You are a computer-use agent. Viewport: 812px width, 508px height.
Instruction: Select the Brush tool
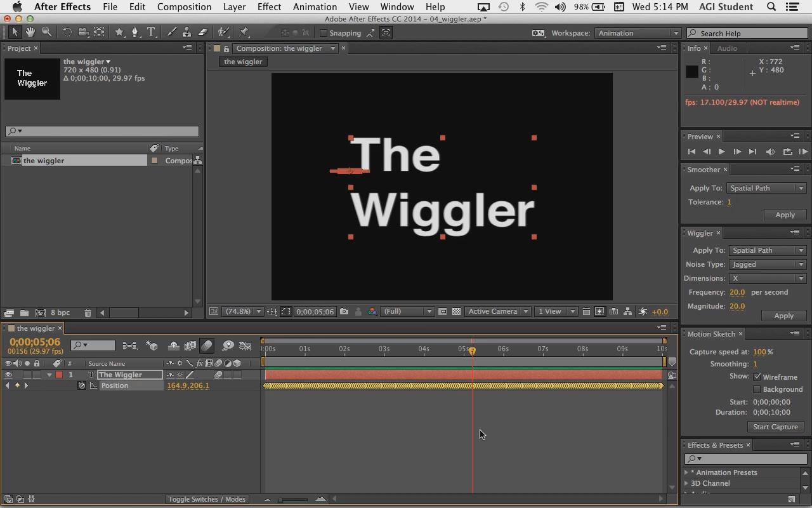[171, 32]
